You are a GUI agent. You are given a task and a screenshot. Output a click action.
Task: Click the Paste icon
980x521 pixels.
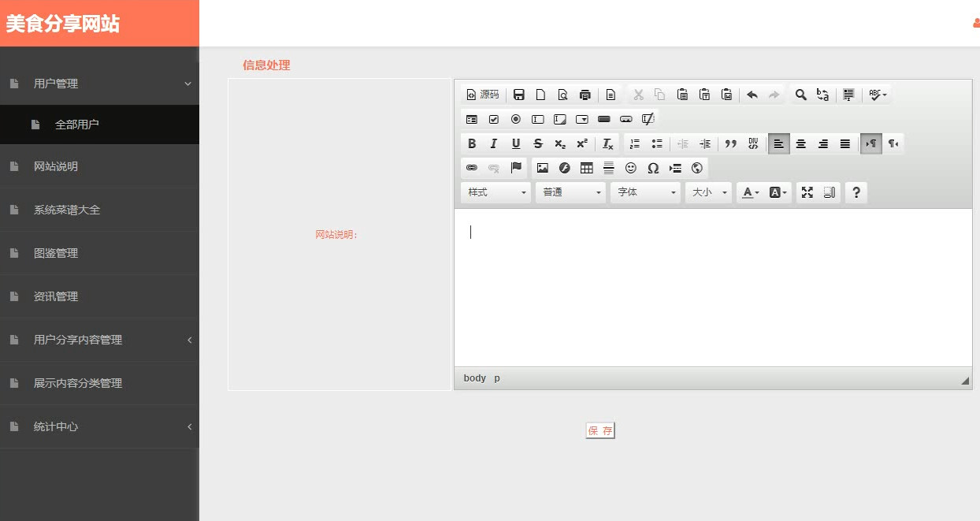point(683,95)
